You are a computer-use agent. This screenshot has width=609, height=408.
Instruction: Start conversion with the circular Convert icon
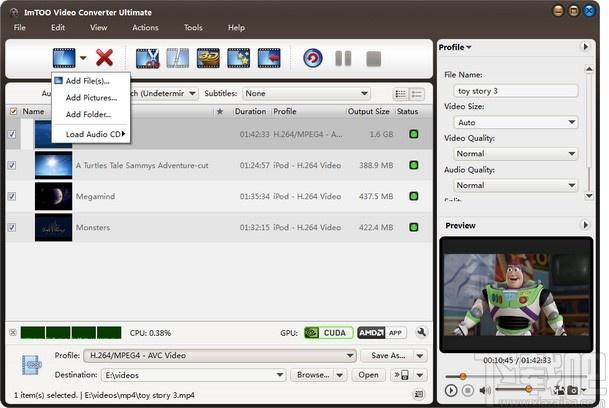(313, 58)
